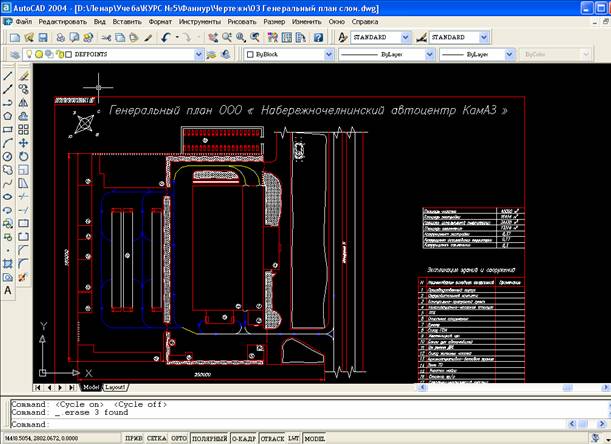
Task: Open the Размер menu
Action: [274, 22]
